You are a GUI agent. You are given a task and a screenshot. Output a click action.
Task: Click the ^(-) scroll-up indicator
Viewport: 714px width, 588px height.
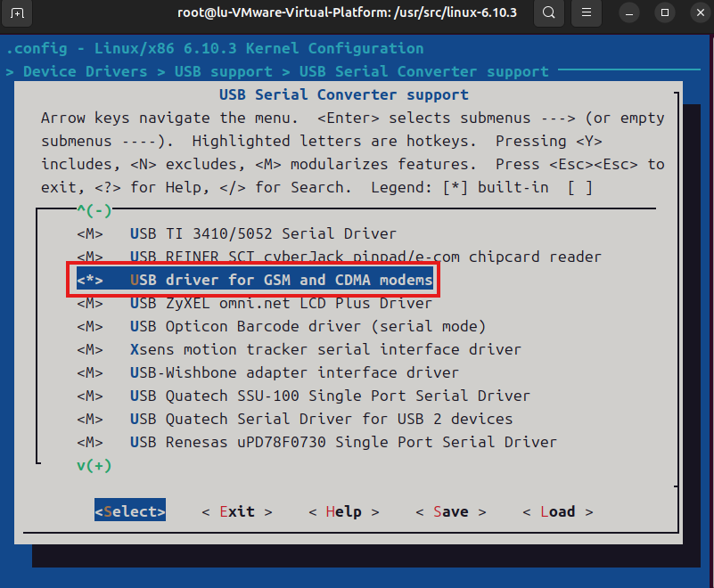click(94, 210)
